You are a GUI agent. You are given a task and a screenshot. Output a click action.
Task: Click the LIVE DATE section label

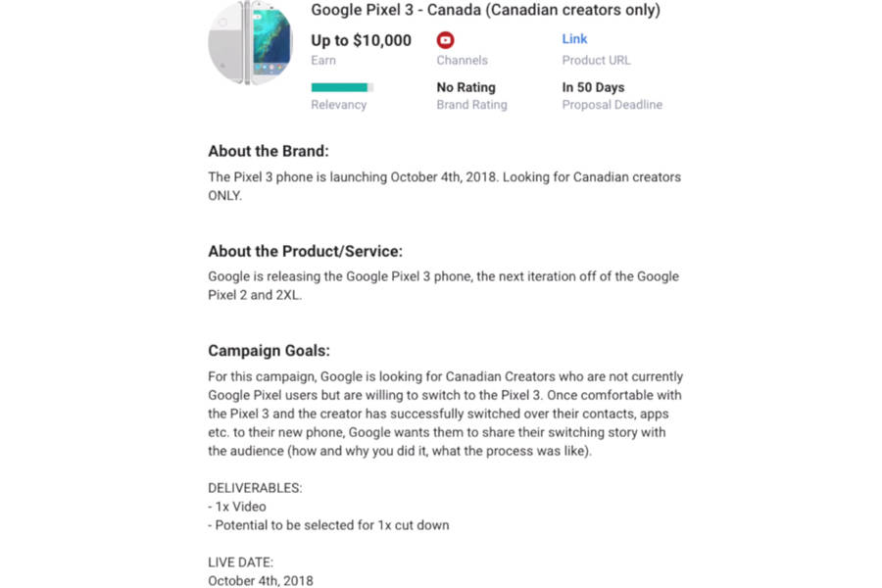click(x=240, y=563)
